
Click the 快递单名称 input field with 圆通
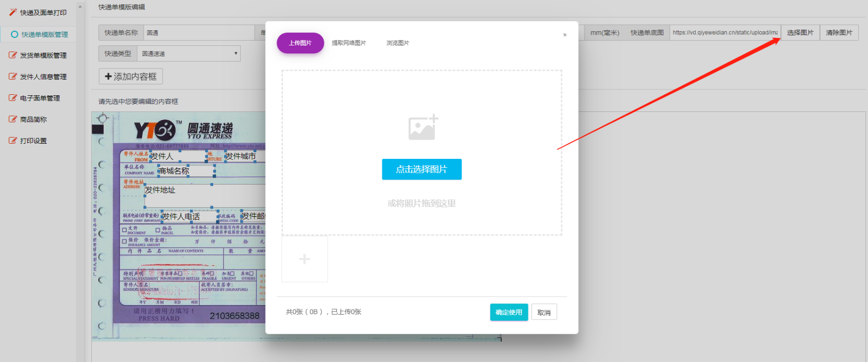tap(199, 33)
